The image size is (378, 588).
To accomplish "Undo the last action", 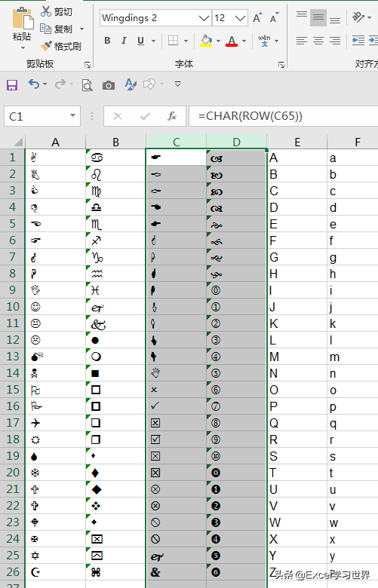I will pos(34,84).
